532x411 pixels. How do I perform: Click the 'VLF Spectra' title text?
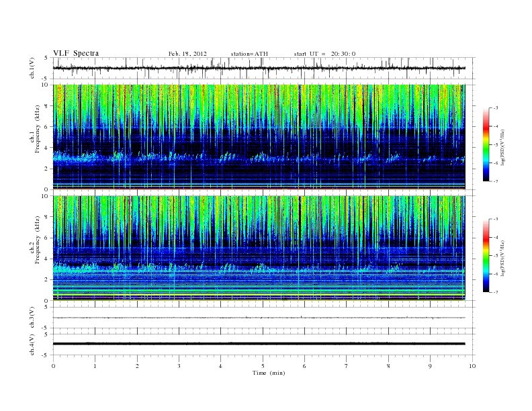coord(76,53)
